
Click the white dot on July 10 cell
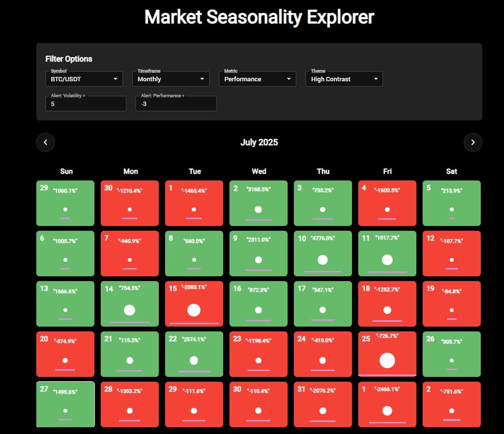tap(323, 259)
